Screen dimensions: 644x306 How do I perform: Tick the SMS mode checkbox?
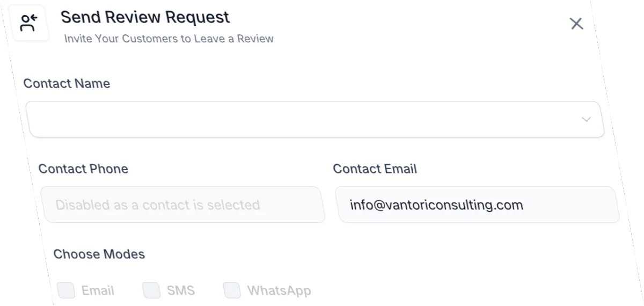(x=151, y=290)
